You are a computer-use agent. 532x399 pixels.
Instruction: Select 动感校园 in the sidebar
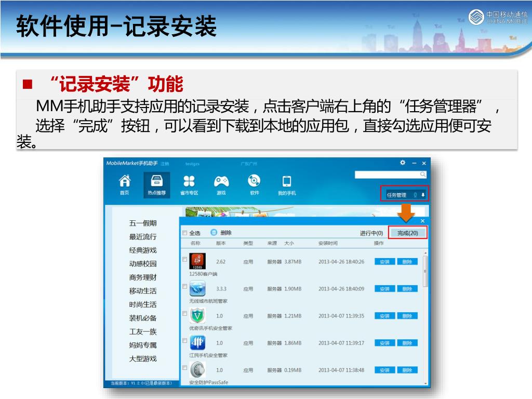(143, 263)
